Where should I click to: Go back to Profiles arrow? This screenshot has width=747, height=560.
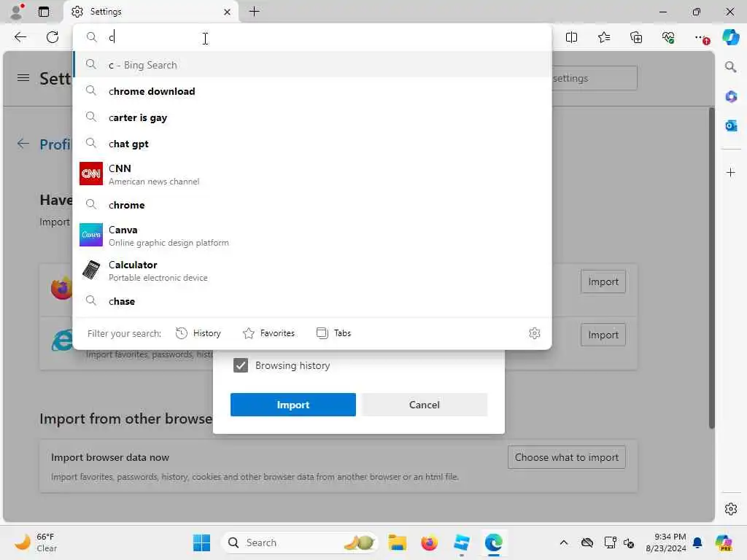tap(23, 144)
